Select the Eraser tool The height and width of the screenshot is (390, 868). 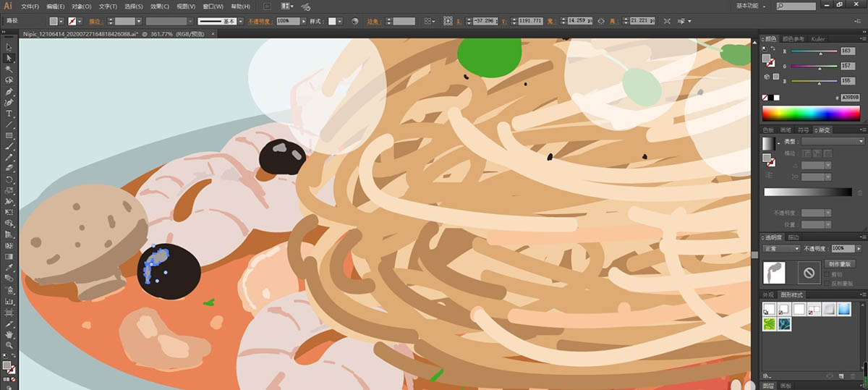tap(9, 168)
